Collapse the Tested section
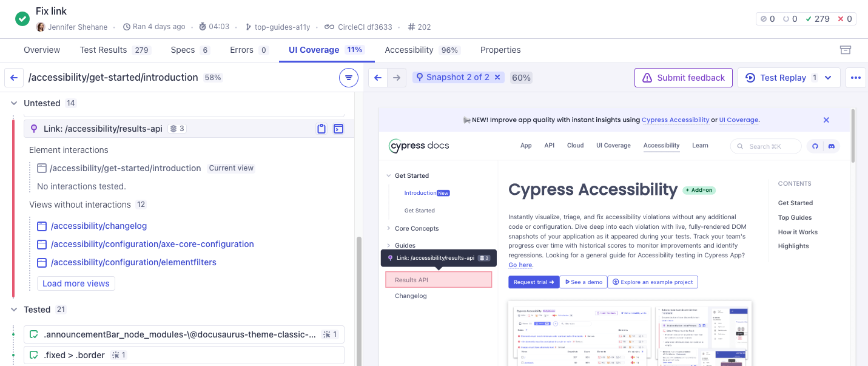This screenshot has width=868, height=366. click(x=14, y=310)
